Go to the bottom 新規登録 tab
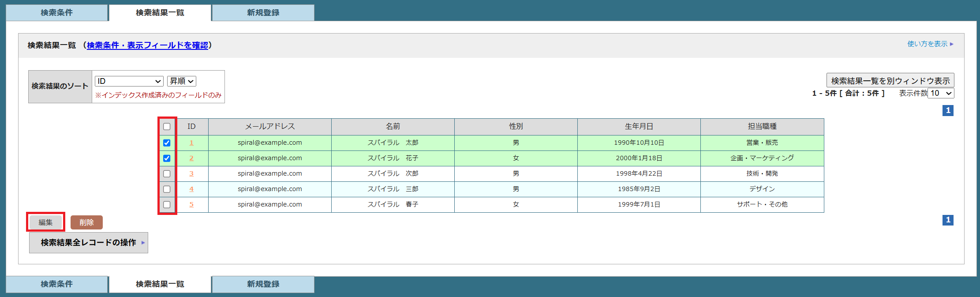 [x=263, y=284]
